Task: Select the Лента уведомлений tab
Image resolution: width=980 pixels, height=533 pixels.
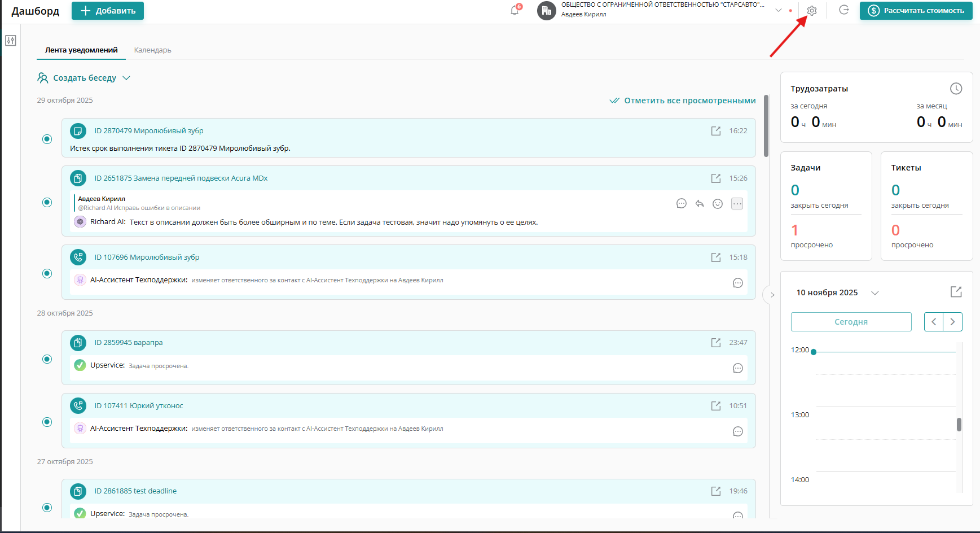Action: coord(81,50)
